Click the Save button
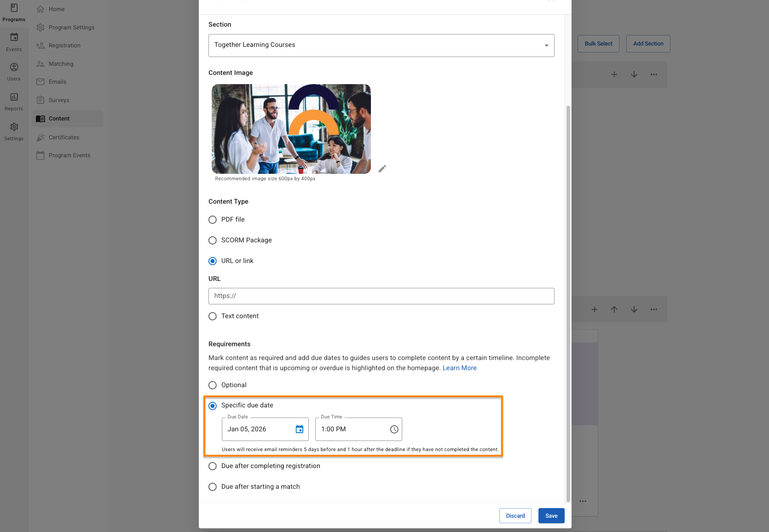The height and width of the screenshot is (532, 769). tap(551, 516)
